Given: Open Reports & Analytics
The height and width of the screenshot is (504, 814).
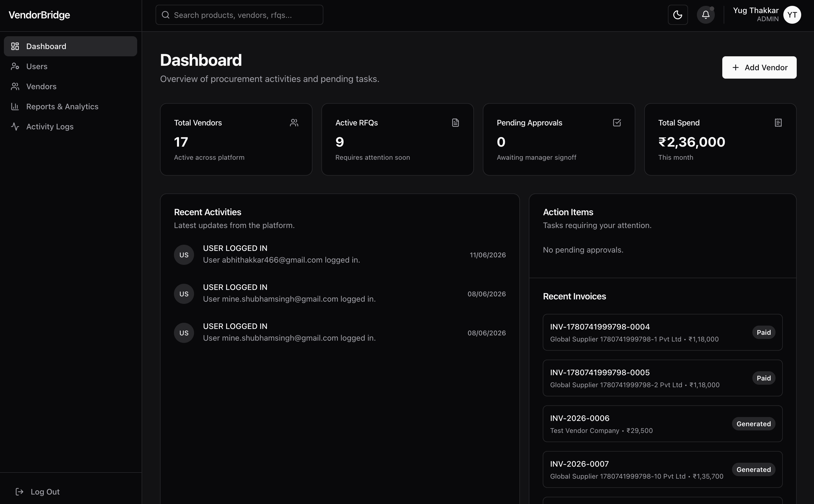Looking at the screenshot, I should point(70,106).
